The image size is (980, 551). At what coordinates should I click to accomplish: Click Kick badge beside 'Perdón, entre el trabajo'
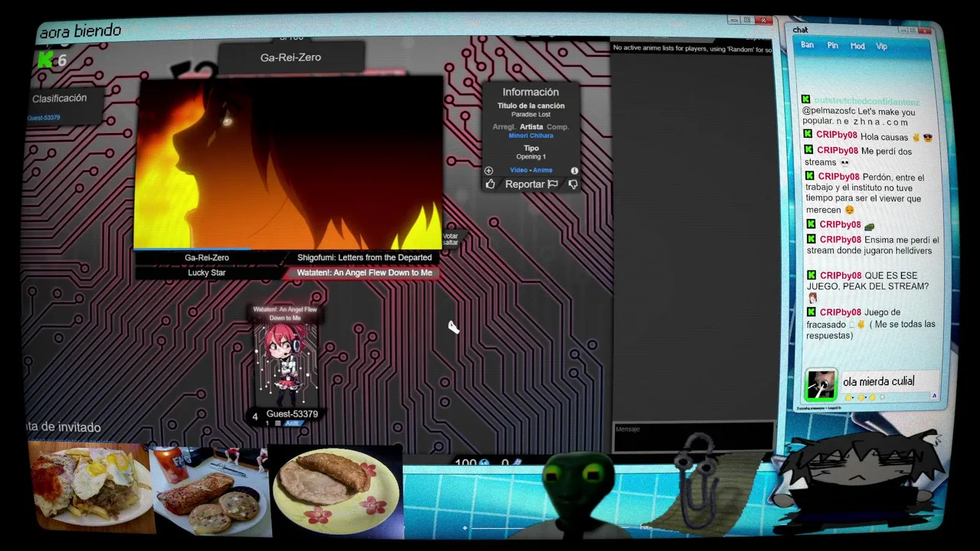pyautogui.click(x=810, y=175)
